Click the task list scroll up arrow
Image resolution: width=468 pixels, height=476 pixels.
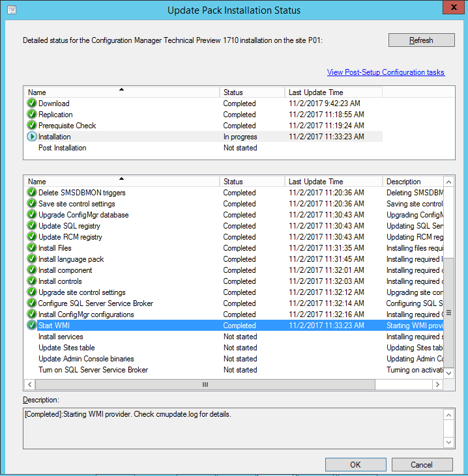pyautogui.click(x=448, y=182)
